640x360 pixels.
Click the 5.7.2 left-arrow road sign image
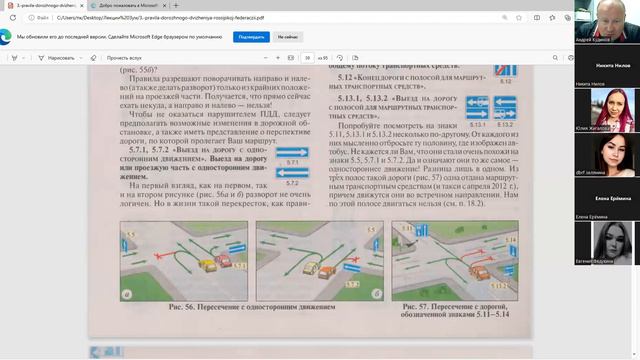tap(292, 173)
